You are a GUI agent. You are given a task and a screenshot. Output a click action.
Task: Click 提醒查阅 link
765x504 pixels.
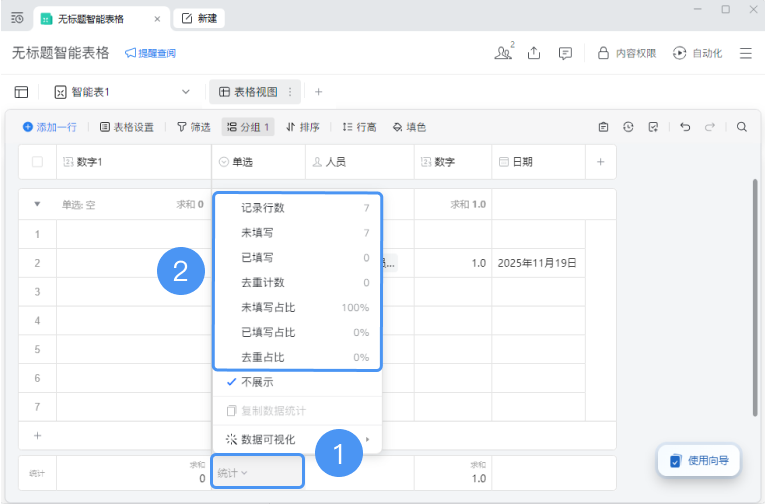click(x=150, y=53)
